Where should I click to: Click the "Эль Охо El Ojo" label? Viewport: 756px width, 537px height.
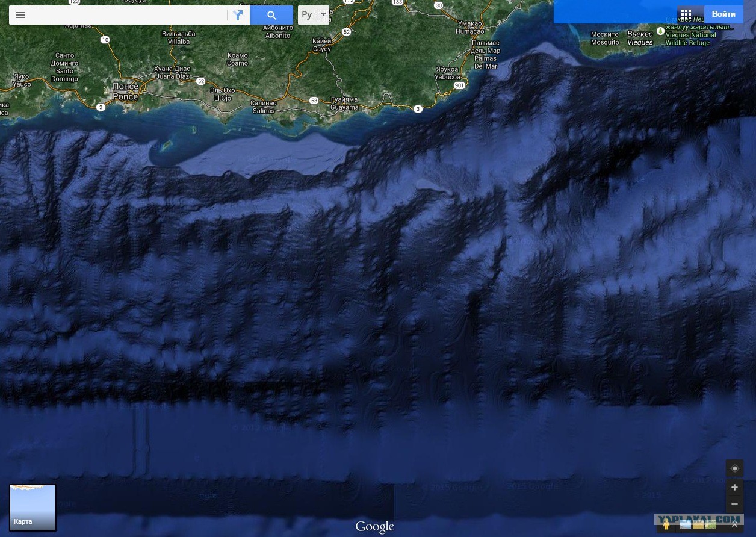[222, 94]
